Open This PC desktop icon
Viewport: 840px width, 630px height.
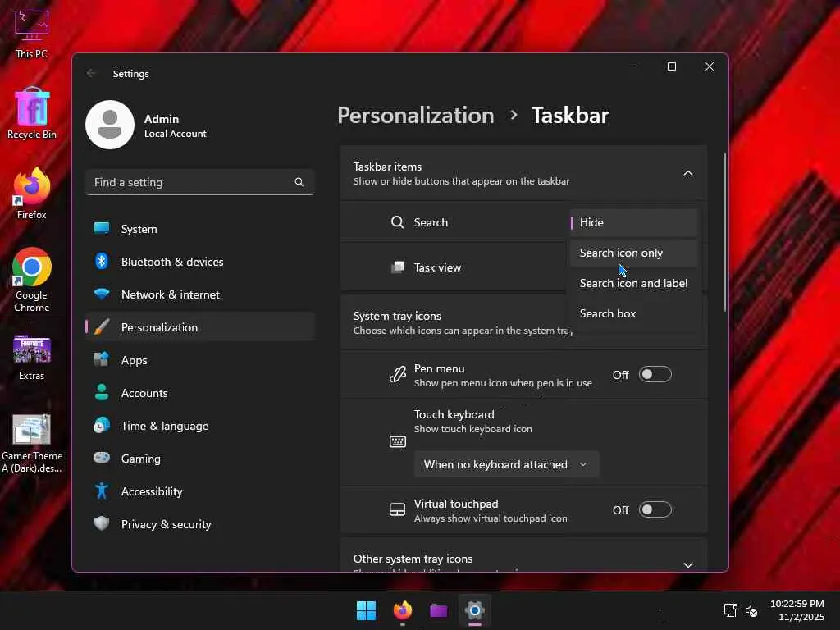pos(32,34)
